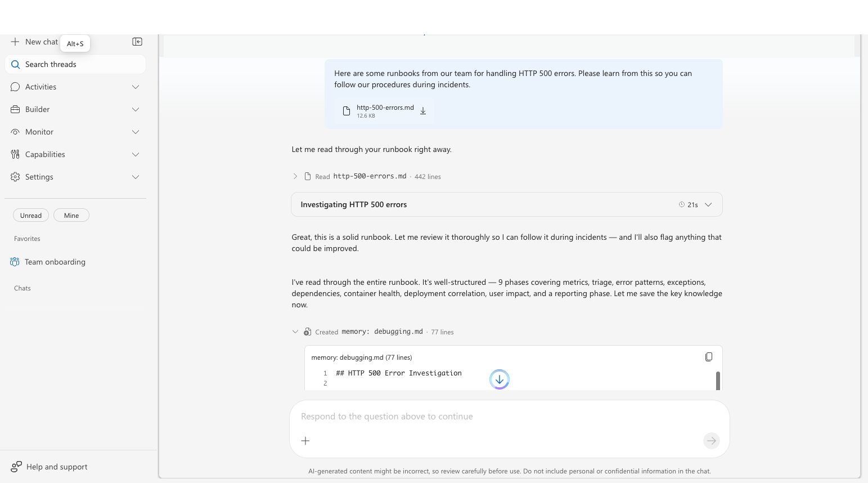
Task: Open the Monitor section
Action: point(75,132)
